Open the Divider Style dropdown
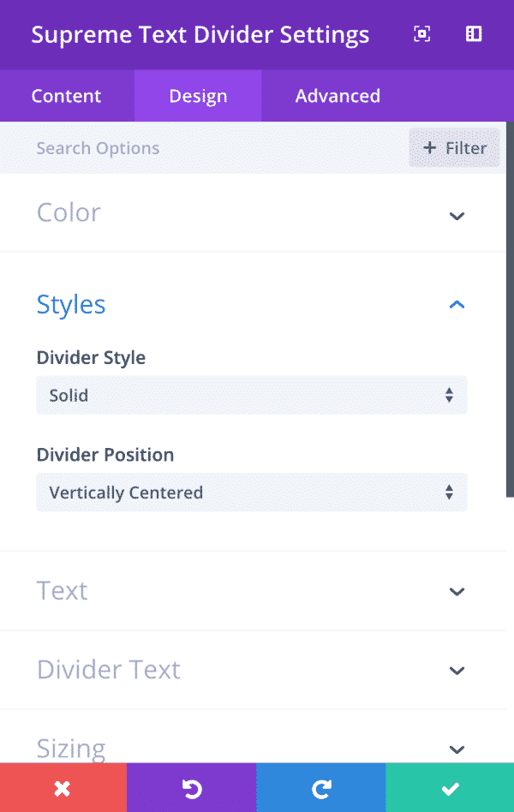The image size is (514, 812). coord(252,395)
